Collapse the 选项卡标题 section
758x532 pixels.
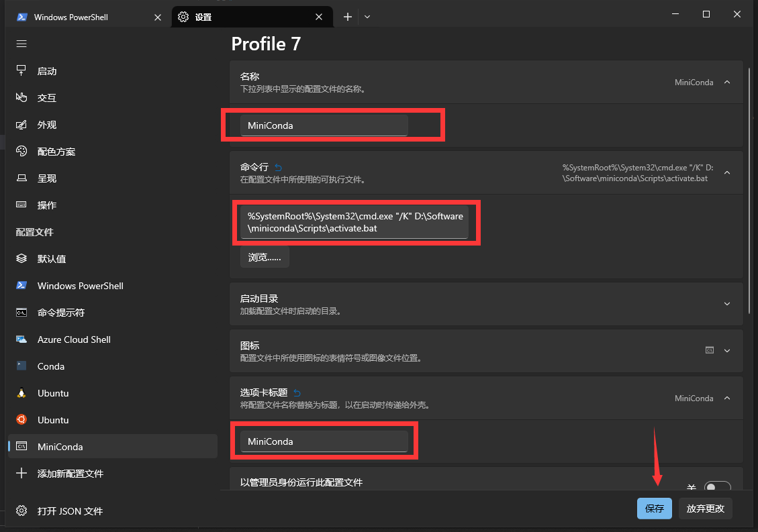click(x=727, y=398)
